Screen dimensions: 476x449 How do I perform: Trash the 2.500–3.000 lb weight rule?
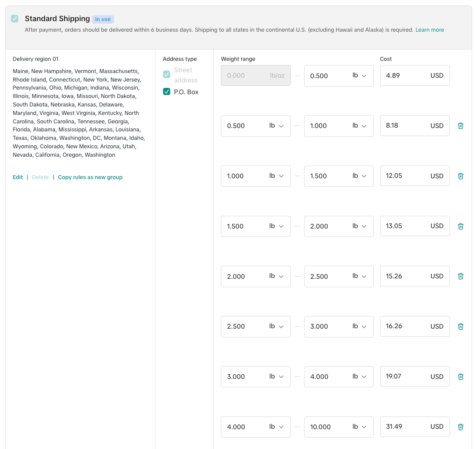pos(460,327)
